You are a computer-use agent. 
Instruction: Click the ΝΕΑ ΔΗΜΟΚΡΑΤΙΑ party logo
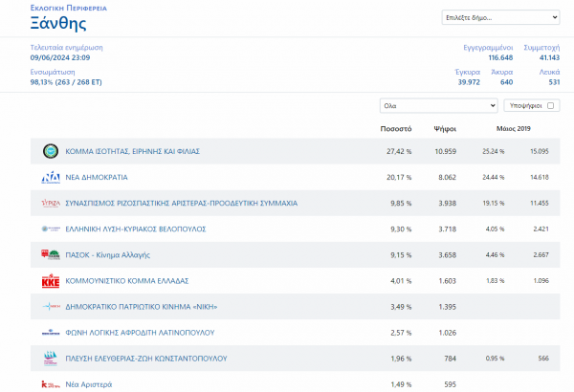[51, 177]
